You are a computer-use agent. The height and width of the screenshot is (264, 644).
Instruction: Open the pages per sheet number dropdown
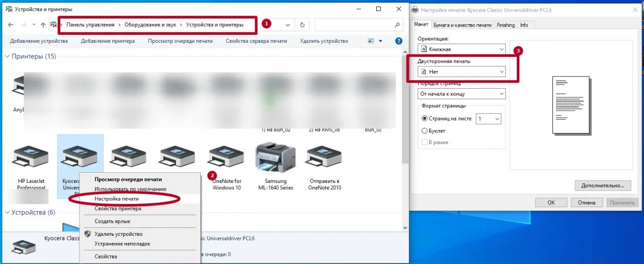point(489,119)
